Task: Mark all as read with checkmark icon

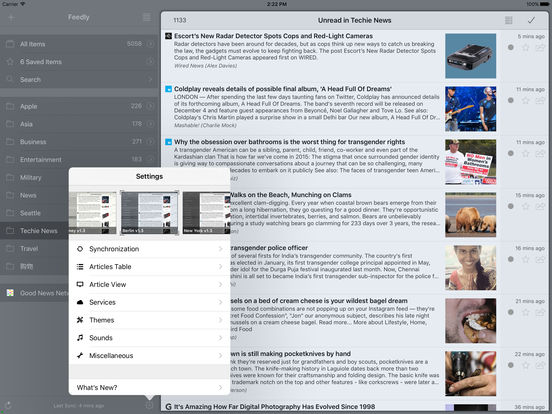Action: [x=531, y=20]
